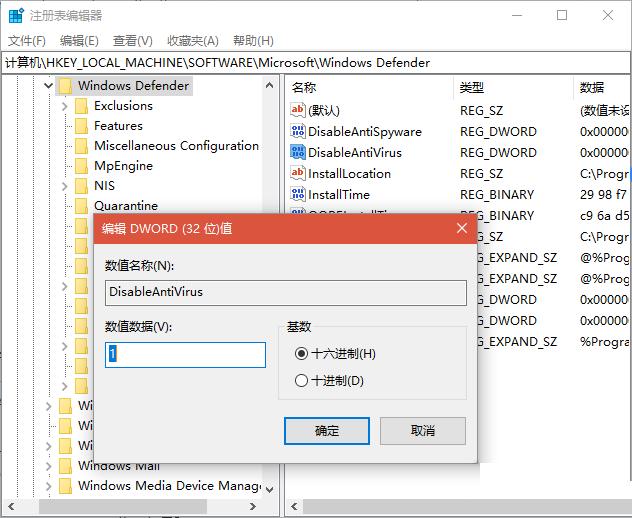The image size is (632, 518).
Task: Click the 数据 column header
Action: coord(592,87)
